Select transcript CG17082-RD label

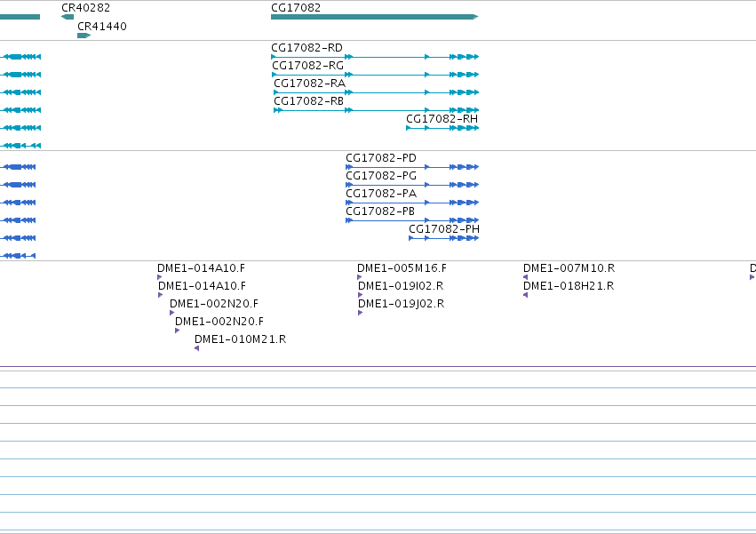tap(306, 48)
